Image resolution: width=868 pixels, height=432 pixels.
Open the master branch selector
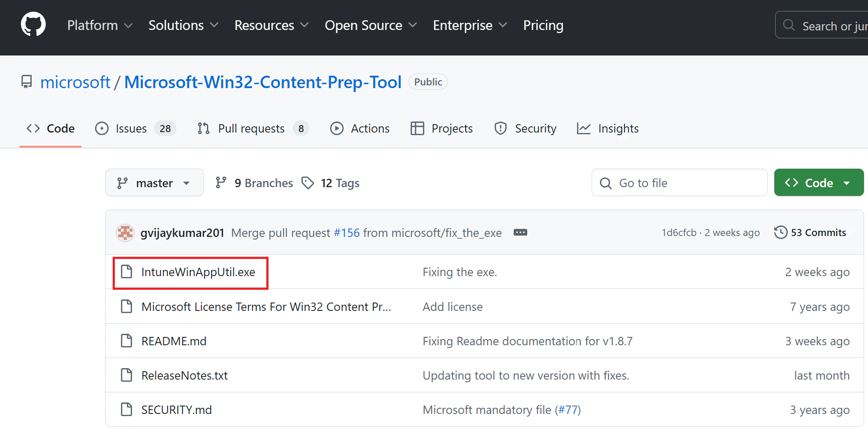click(154, 182)
